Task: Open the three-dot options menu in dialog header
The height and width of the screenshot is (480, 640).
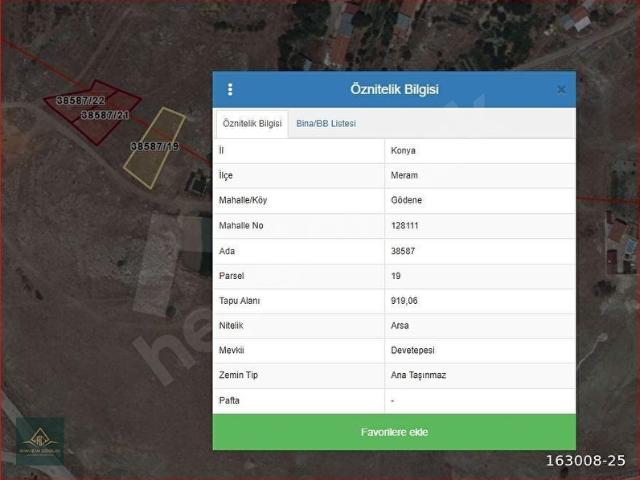Action: pyautogui.click(x=230, y=89)
